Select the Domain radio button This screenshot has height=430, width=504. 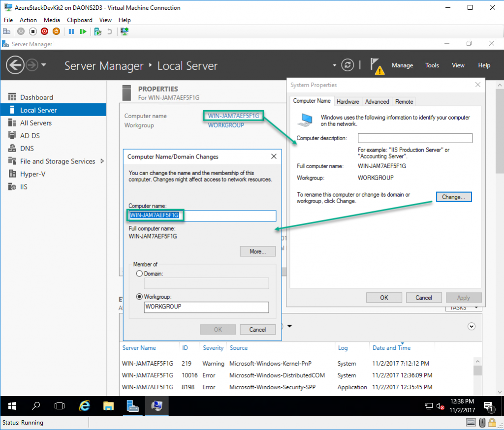pyautogui.click(x=139, y=274)
